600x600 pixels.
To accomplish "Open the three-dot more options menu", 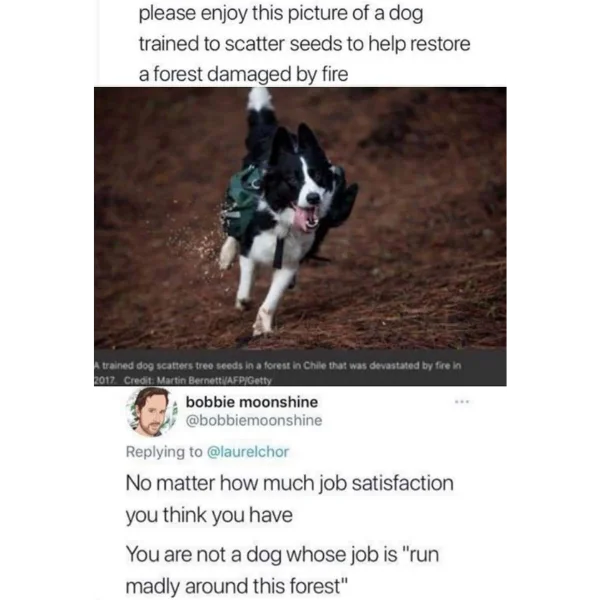I will (462, 402).
